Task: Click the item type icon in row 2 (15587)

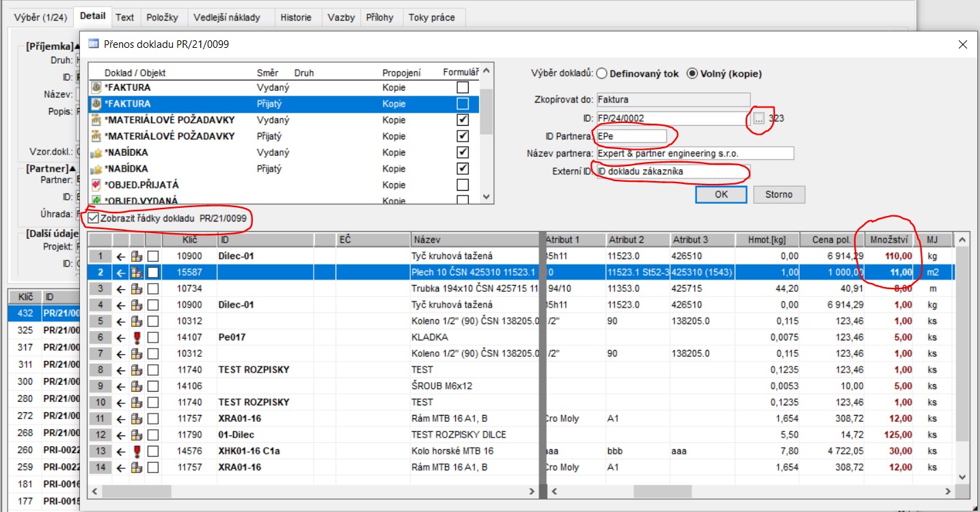Action: point(137,272)
